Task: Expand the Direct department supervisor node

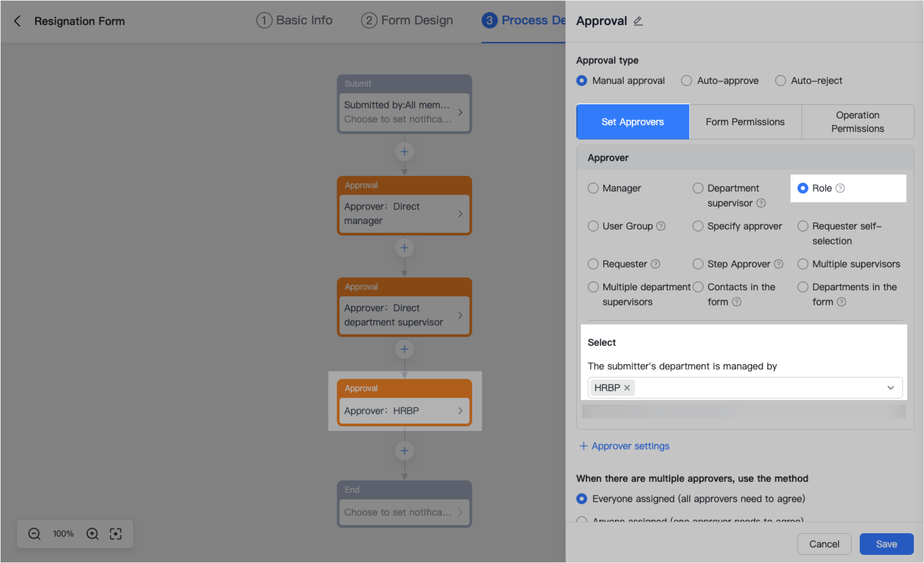Action: point(461,315)
